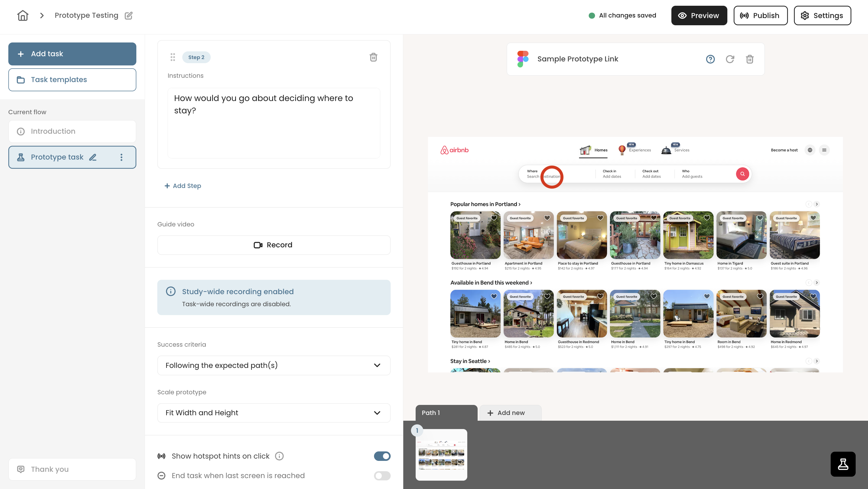The height and width of the screenshot is (489, 868).
Task: Toggle End task when last screen is reached
Action: (x=382, y=476)
